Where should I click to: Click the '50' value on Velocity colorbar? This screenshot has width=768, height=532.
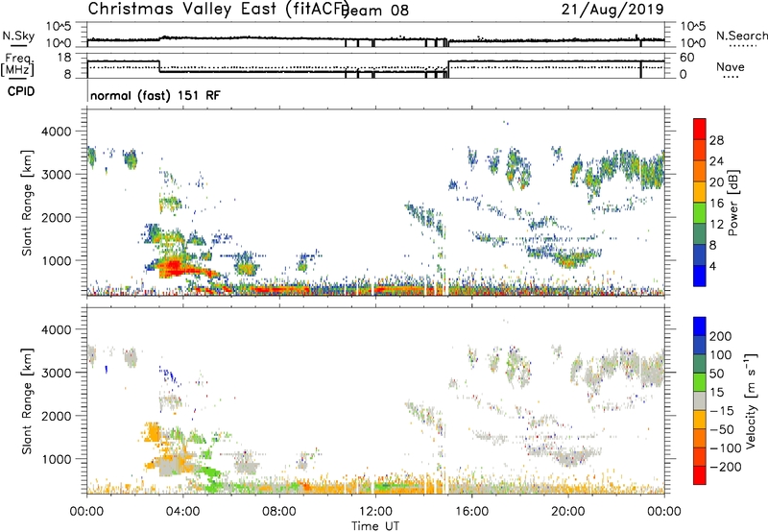pos(716,374)
